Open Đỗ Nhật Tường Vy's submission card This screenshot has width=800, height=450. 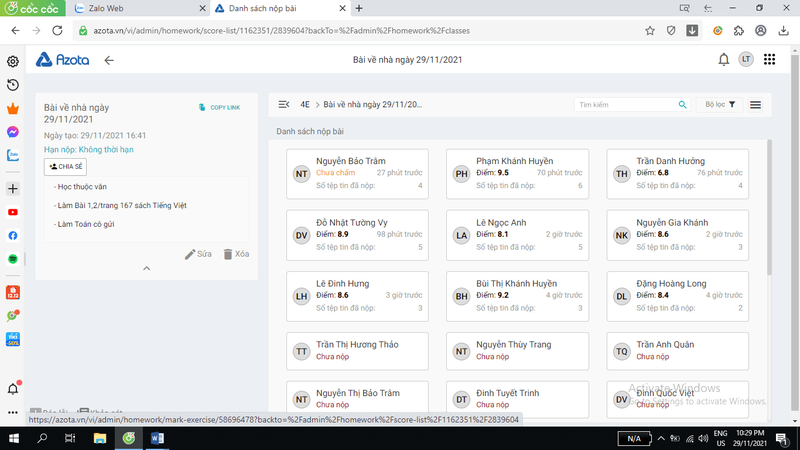tap(357, 235)
